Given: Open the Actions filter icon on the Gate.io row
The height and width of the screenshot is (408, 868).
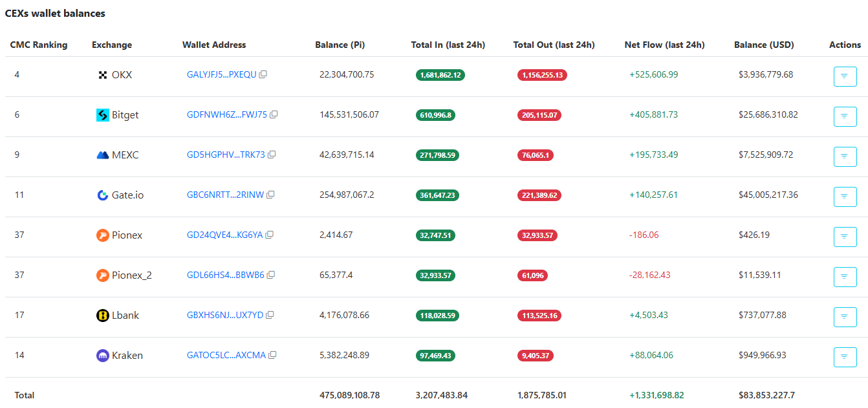Looking at the screenshot, I should (845, 197).
